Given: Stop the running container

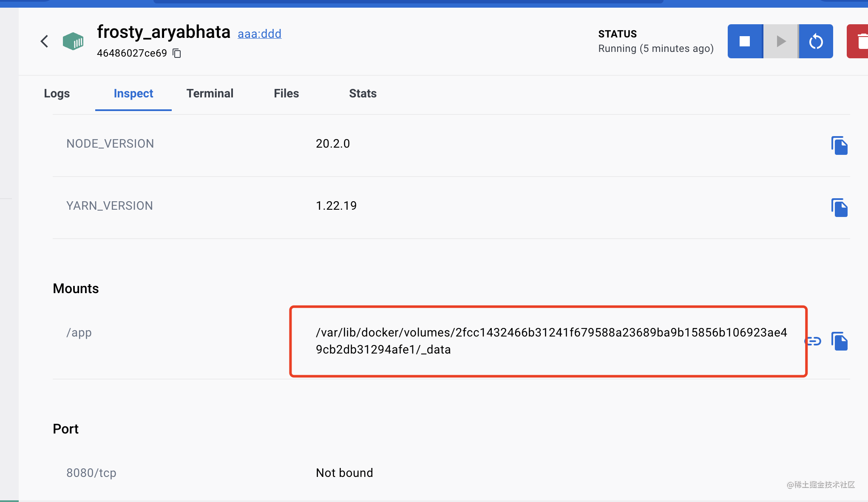Looking at the screenshot, I should coord(745,41).
